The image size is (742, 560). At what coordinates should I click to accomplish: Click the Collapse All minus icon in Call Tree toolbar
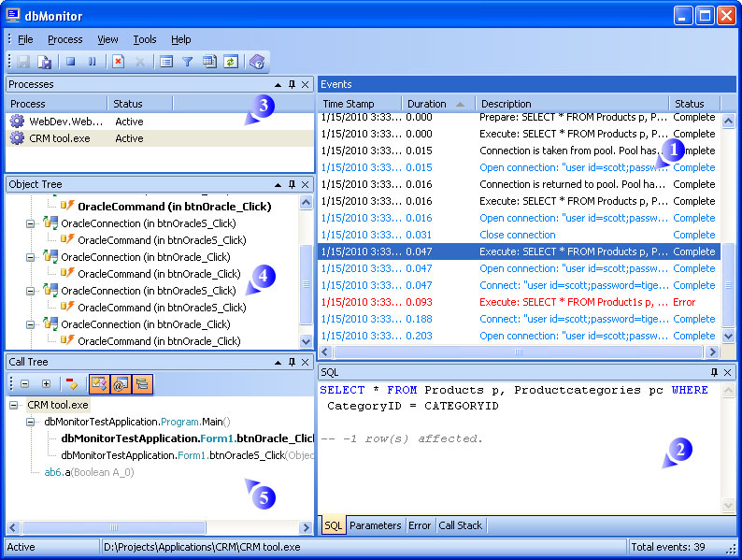click(25, 384)
